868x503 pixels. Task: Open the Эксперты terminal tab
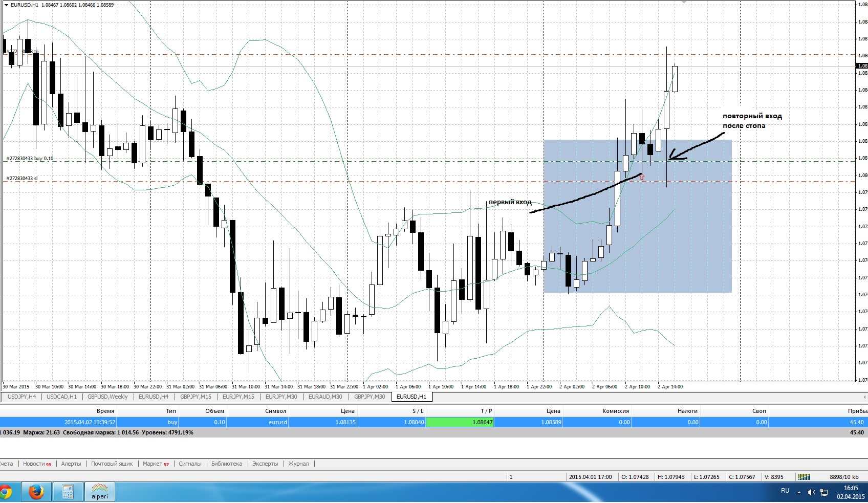click(x=265, y=464)
